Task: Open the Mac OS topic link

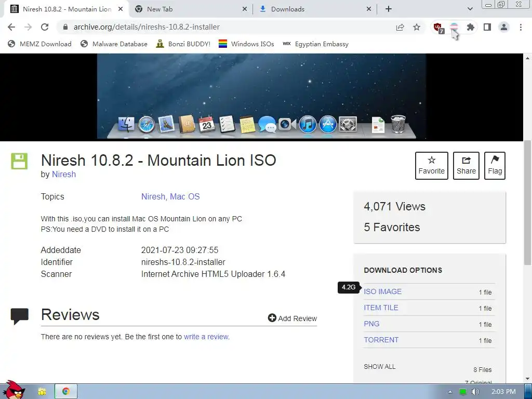Action: point(185,196)
